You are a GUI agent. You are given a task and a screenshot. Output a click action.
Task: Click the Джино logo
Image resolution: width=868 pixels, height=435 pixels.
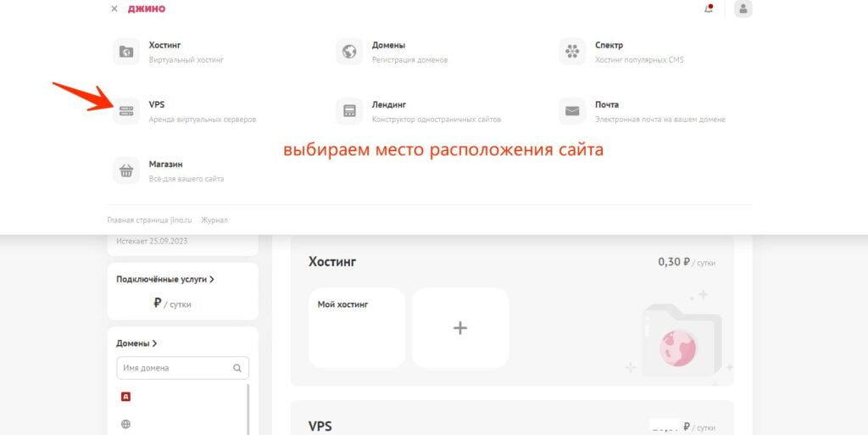click(x=146, y=8)
